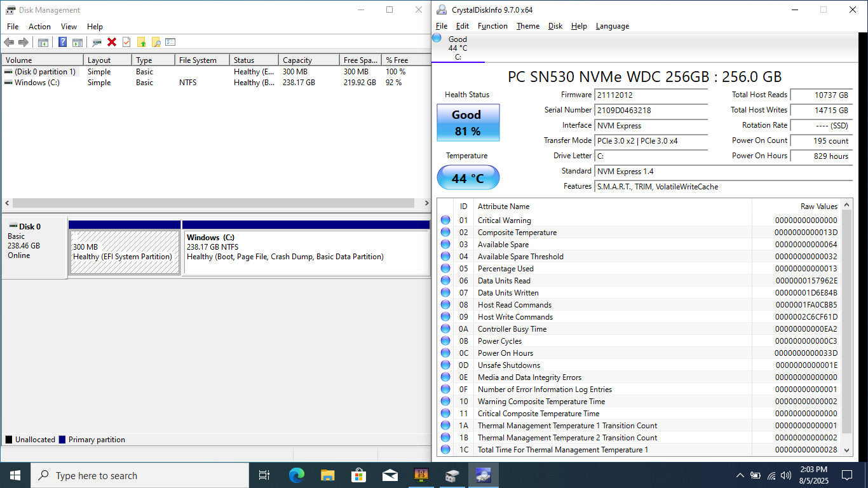
Task: Select the (Disk 0 partition 1) volume row
Action: coord(216,72)
